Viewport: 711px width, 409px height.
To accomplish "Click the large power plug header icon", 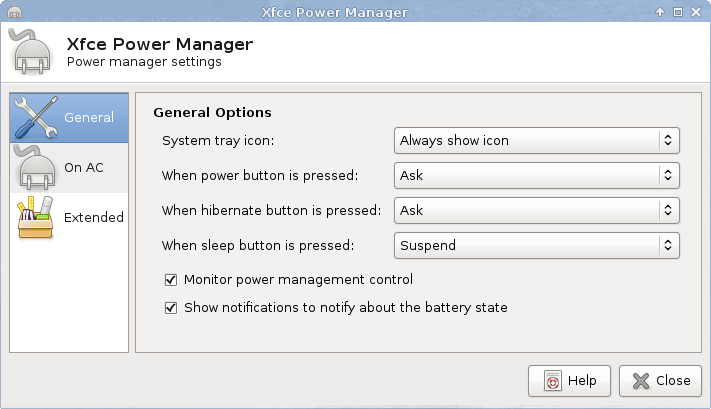I will 30,52.
